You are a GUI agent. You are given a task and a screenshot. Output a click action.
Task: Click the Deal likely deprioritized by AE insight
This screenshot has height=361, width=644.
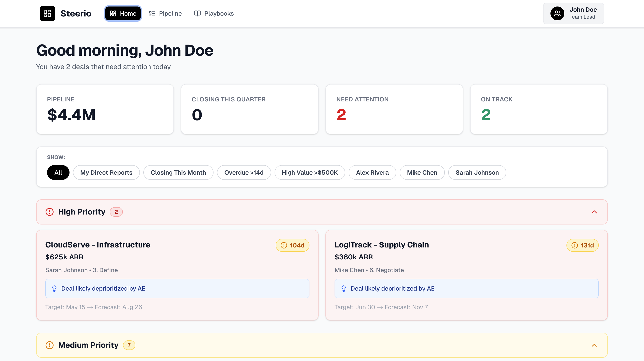pyautogui.click(x=104, y=288)
